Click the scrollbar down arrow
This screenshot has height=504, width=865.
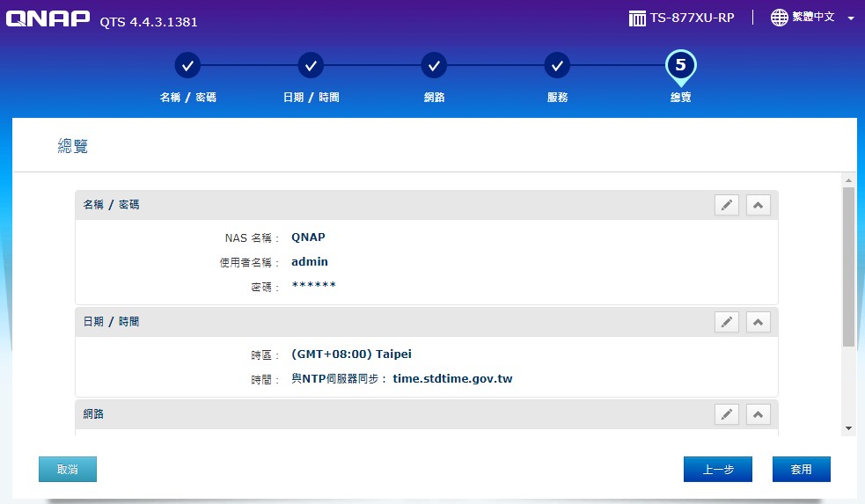(x=848, y=427)
